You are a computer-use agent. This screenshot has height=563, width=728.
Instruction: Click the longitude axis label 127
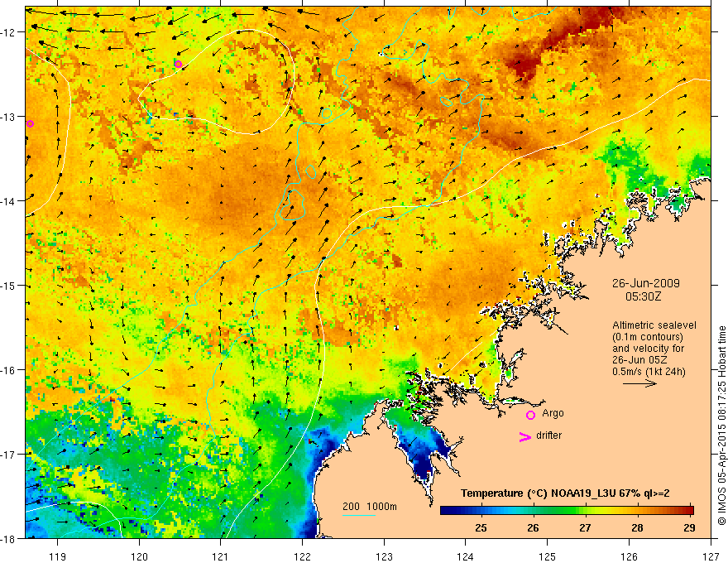pyautogui.click(x=711, y=556)
